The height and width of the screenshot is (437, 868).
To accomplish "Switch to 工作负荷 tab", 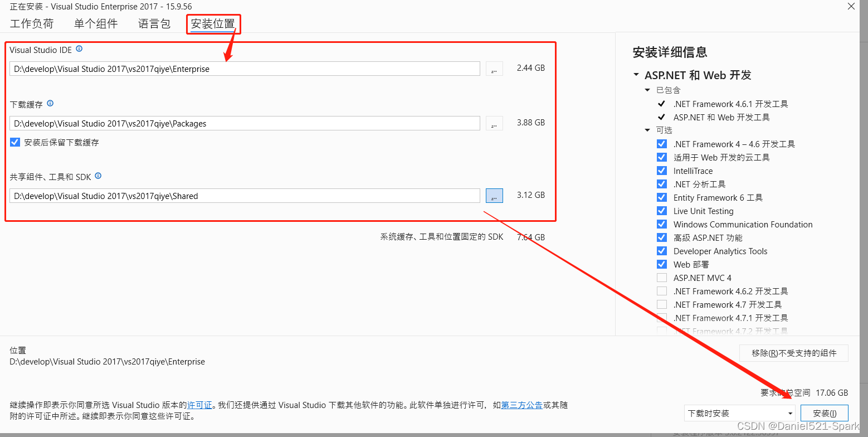I will click(32, 23).
